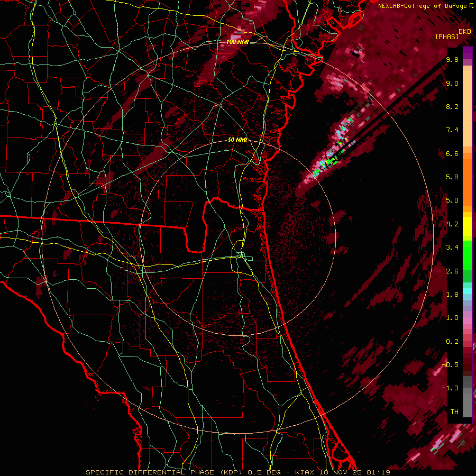
Task: Click the TH threshold label on scale
Action: tap(454, 412)
